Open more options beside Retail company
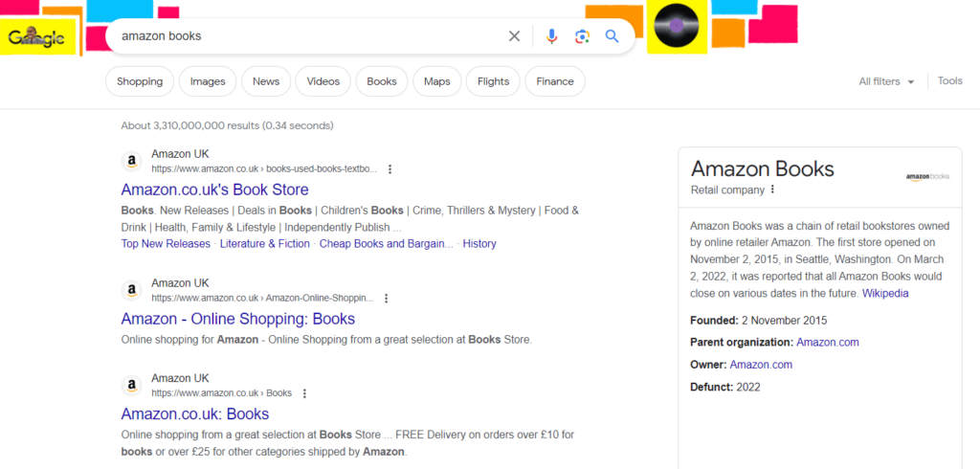 point(772,190)
